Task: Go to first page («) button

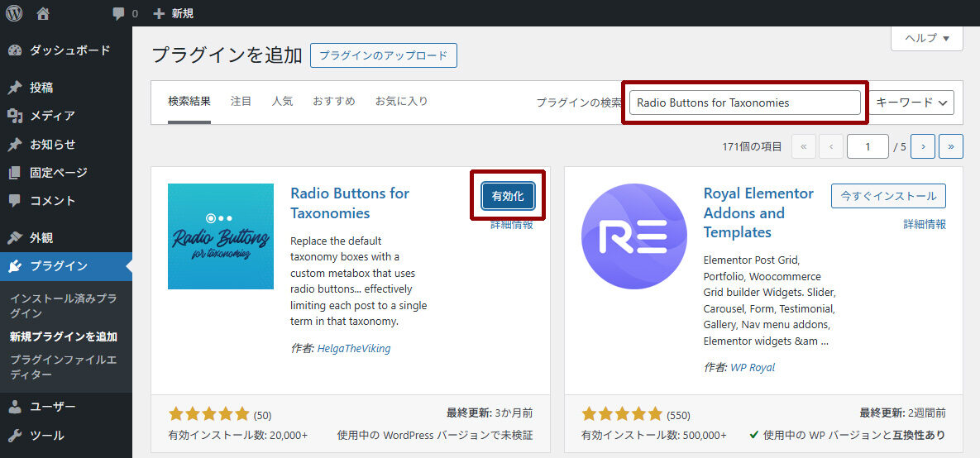Action: pos(804,147)
